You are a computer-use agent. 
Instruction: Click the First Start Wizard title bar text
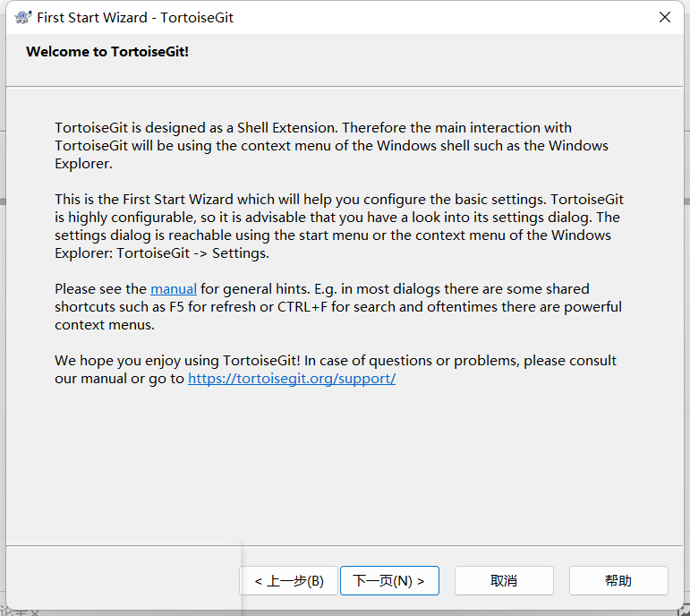(135, 18)
